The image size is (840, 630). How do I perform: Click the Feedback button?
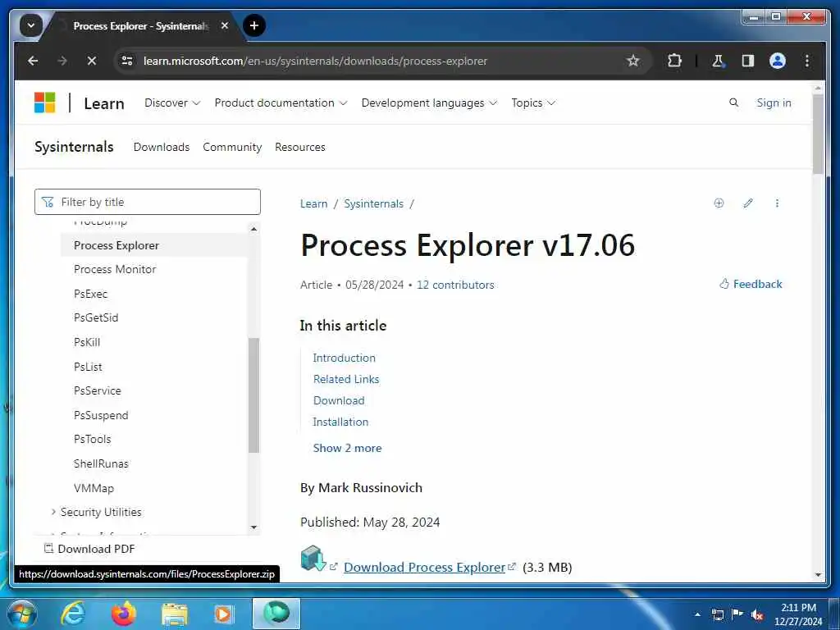click(751, 284)
